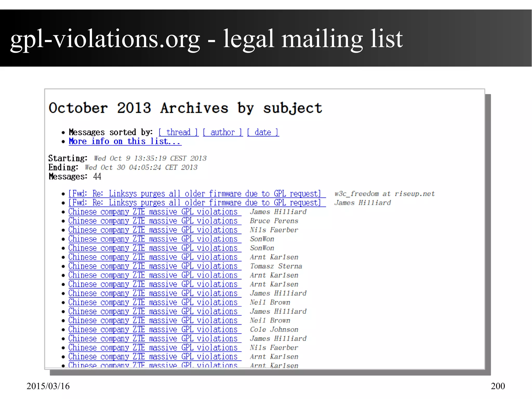Open 'More info on this list...' link
The width and height of the screenshot is (532, 399).
pos(125,141)
